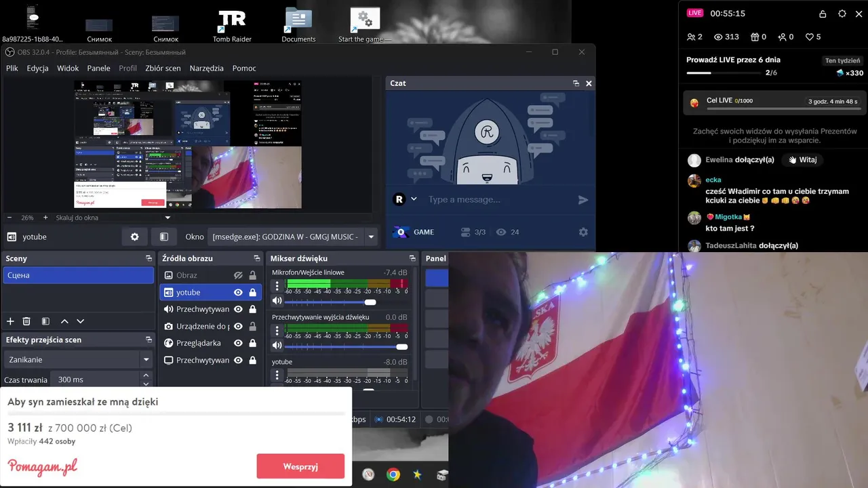This screenshot has height=488, width=868.
Task: Click Czas trwania 300 ms field
Action: pyautogui.click(x=96, y=380)
